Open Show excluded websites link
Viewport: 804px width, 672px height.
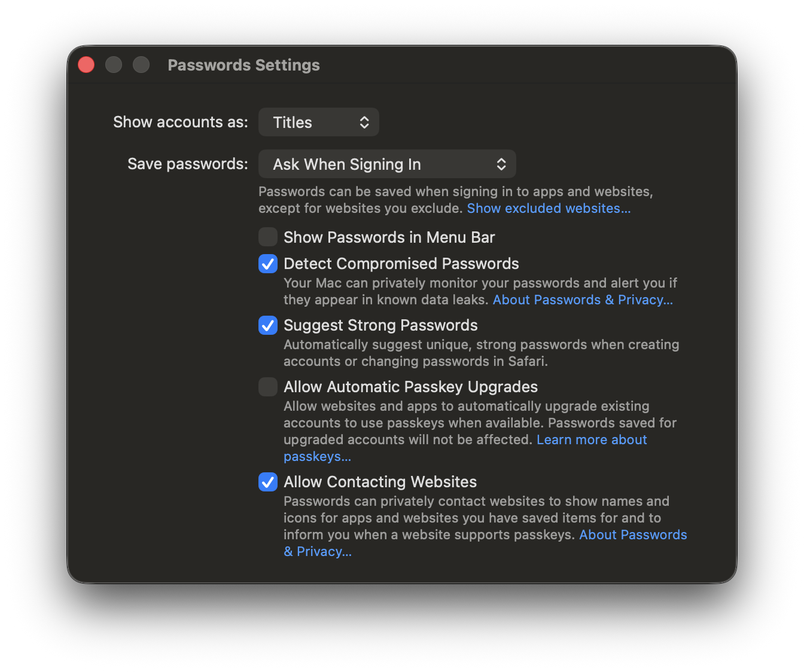[549, 208]
